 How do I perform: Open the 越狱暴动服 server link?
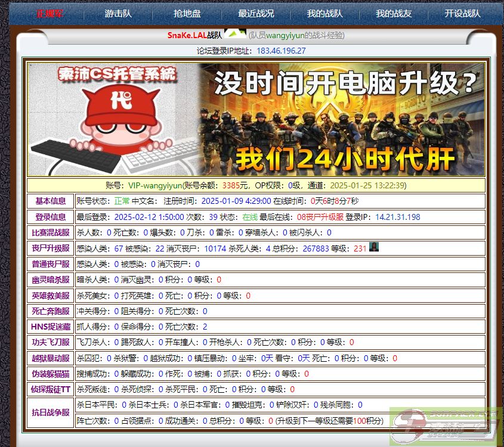click(x=51, y=358)
